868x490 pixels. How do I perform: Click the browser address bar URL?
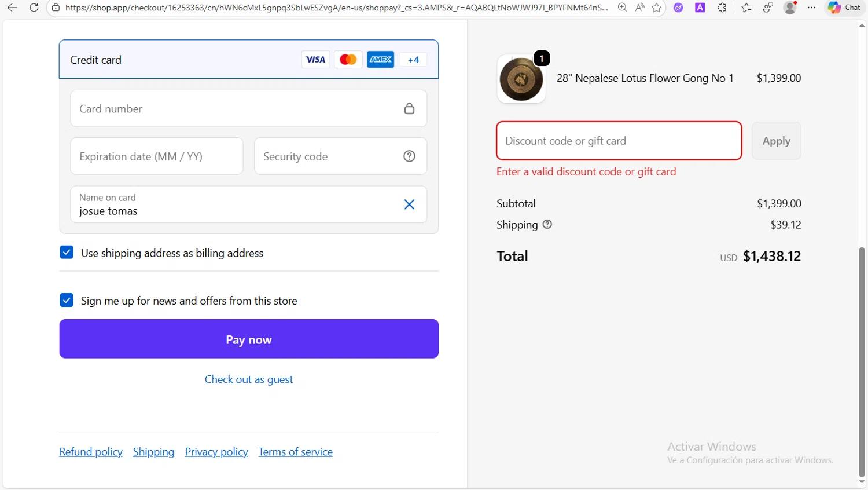click(337, 8)
